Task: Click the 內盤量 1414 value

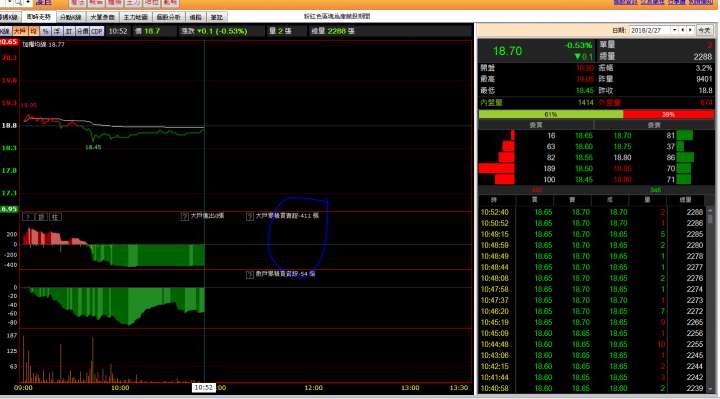Action: point(585,102)
